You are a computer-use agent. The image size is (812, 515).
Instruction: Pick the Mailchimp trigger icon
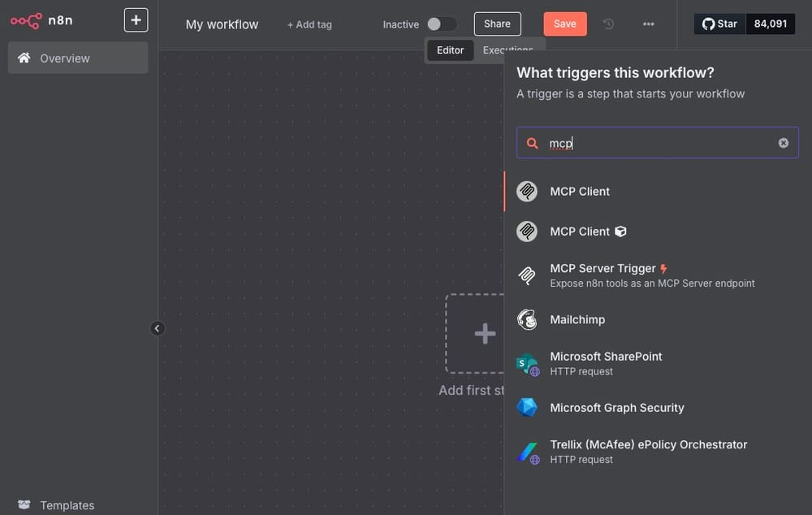pos(527,319)
